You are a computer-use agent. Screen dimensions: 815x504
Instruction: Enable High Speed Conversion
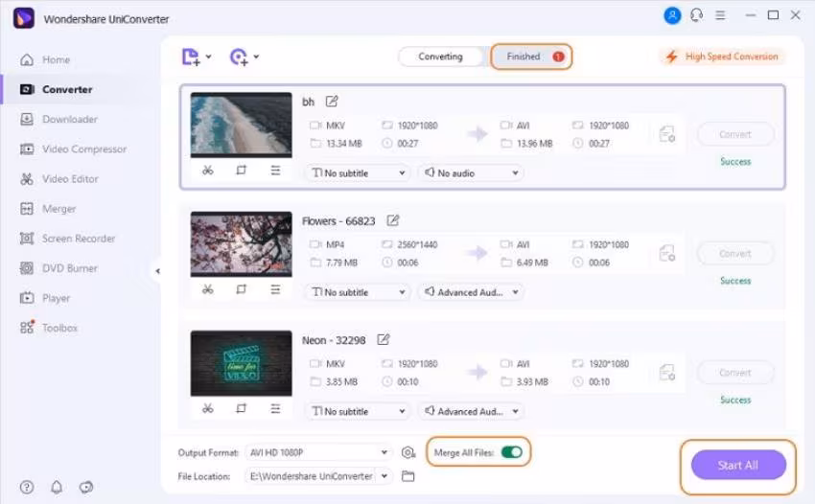(723, 57)
